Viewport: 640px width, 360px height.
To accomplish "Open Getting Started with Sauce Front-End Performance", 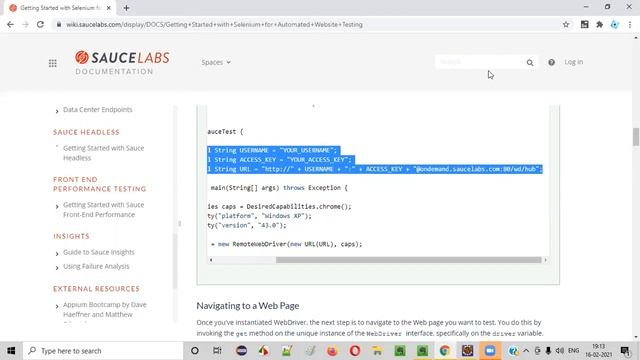I will (x=103, y=209).
